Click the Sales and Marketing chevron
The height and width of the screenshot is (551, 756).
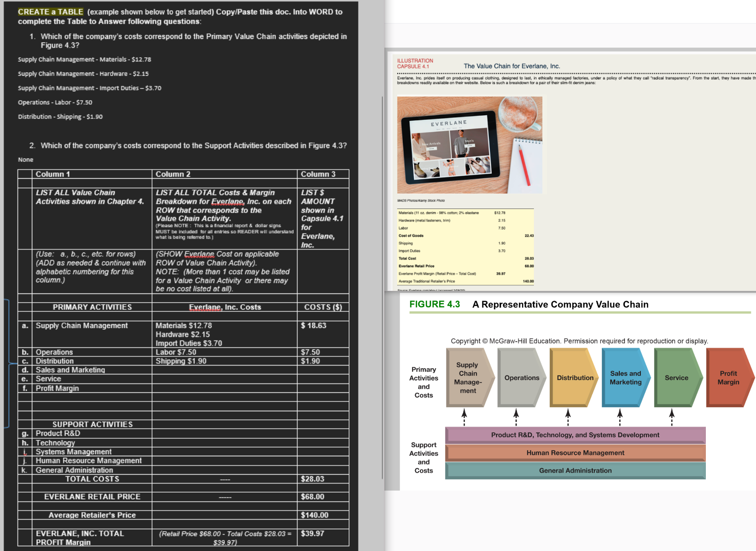pos(625,378)
